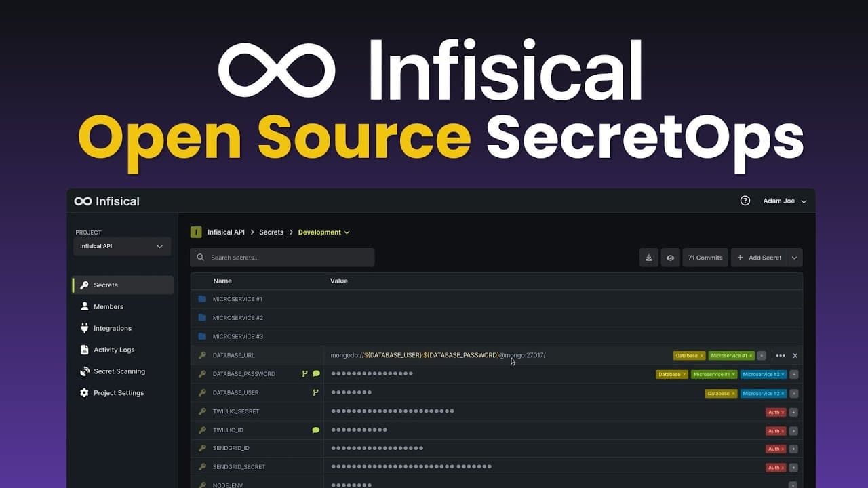Open the three-dot menu on DATABASE_URL row

[x=780, y=355]
